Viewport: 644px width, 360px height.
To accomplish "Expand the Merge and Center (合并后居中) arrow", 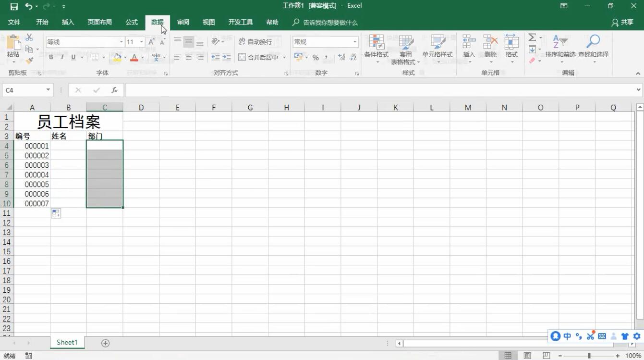I will pyautogui.click(x=284, y=57).
